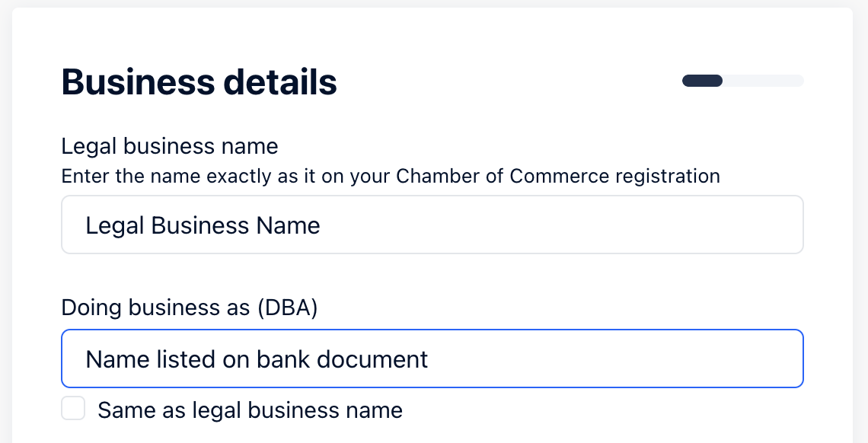Viewport: 868px width, 443px height.
Task: Click the Name listed on bank document field
Action: tap(432, 359)
